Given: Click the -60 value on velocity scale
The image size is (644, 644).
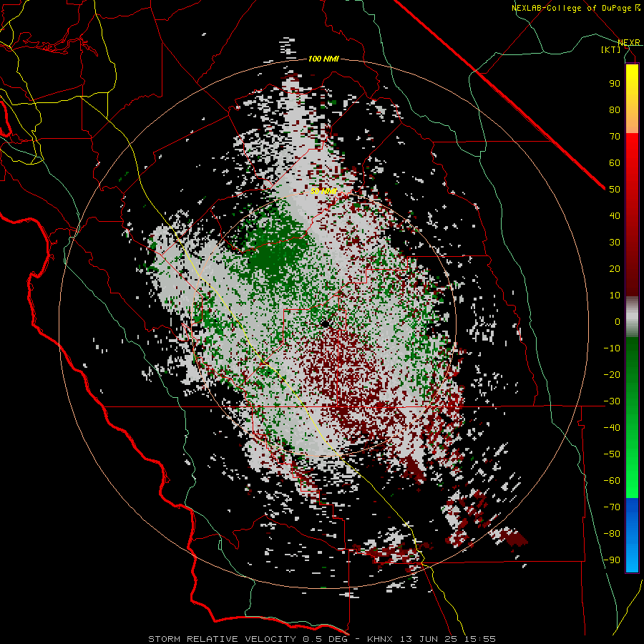Looking at the screenshot, I should click(612, 481).
